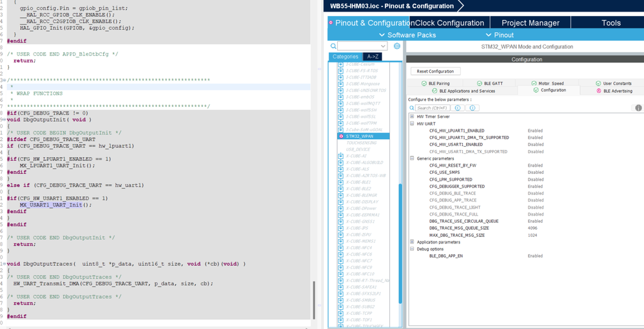Open the Pinout dropdown menu

point(500,35)
